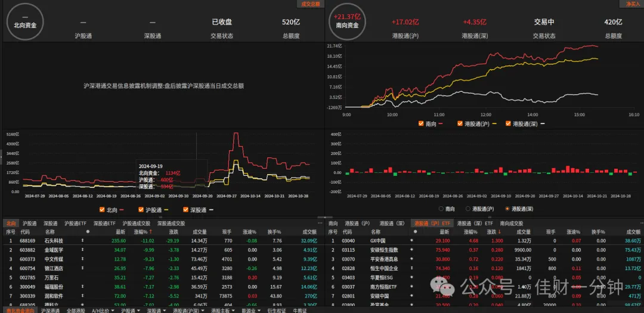644x313 pixels.
Task: Sort southbound table by 涨跌 column
Action: [x=495, y=232]
